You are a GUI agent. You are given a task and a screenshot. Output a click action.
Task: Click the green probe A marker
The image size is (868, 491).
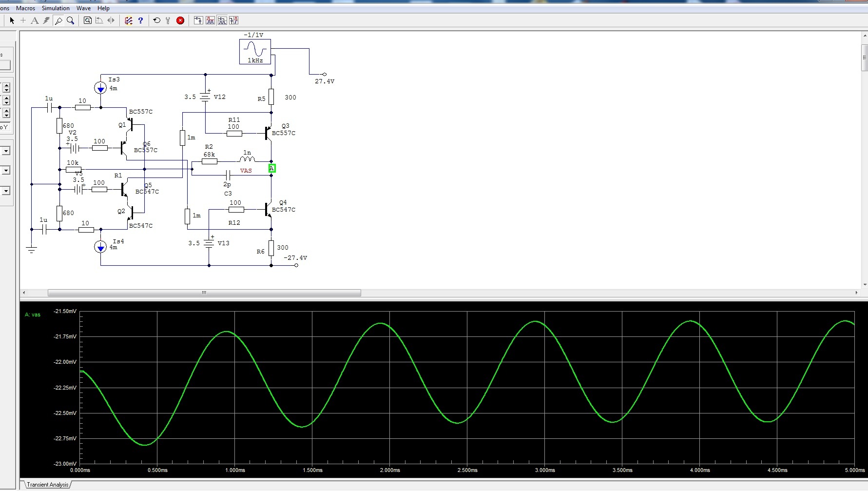[x=272, y=168]
